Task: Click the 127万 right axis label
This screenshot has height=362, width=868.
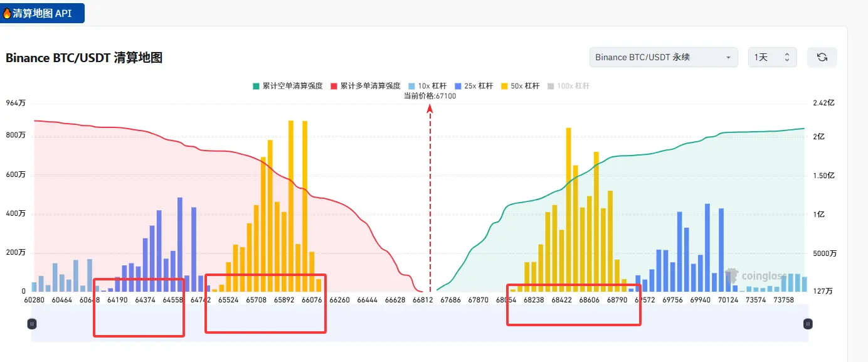Action: tap(823, 292)
